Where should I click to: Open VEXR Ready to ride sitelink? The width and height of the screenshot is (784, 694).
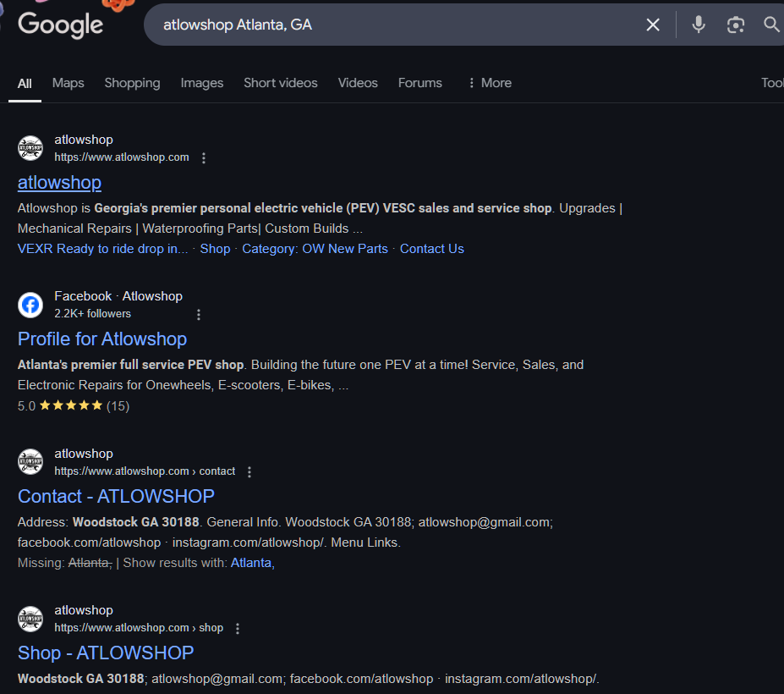coord(102,249)
